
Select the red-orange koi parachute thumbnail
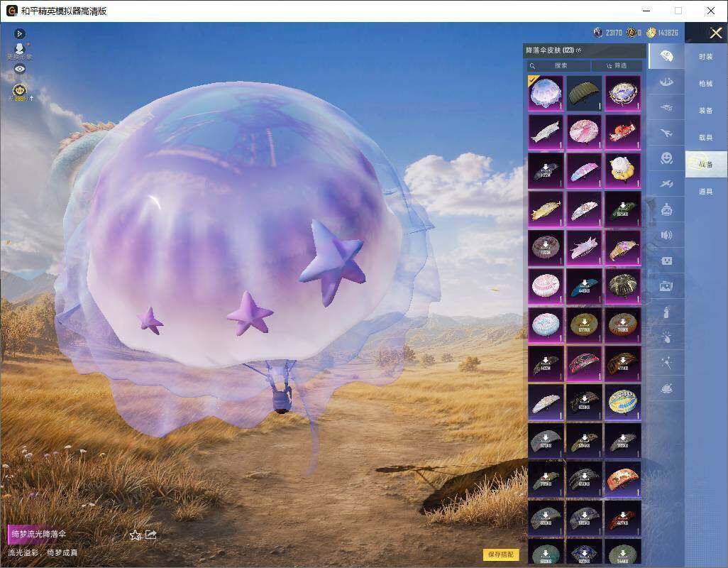pos(622,132)
